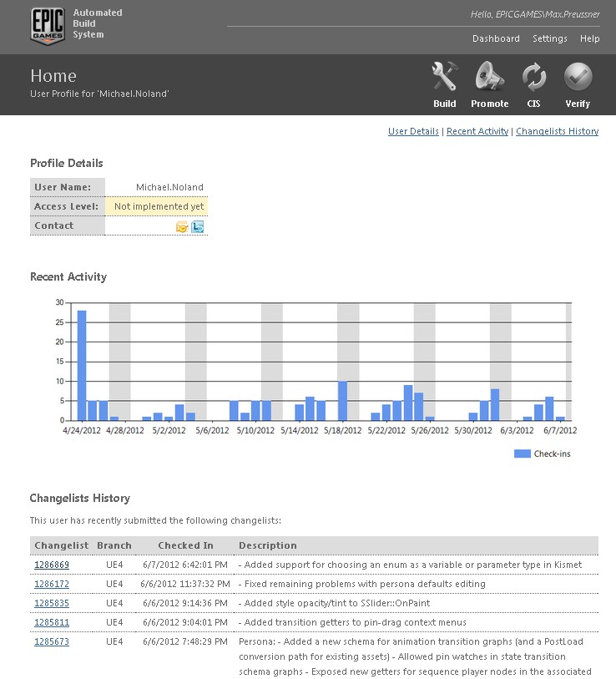The image size is (616, 679).
Task: Click the 5/18/2012 axis date label
Action: [342, 430]
